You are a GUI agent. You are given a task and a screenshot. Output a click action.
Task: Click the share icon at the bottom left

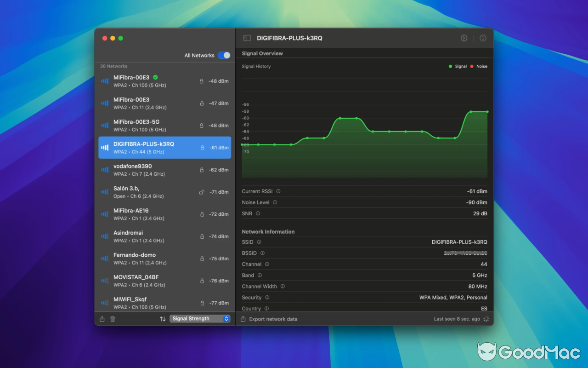(102, 319)
